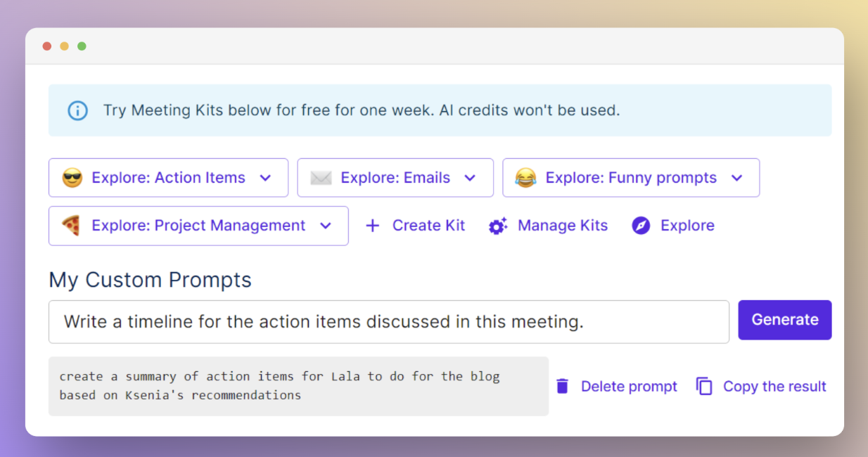Click the copy icon next to Copy the result
The height and width of the screenshot is (457, 868).
coord(704,386)
